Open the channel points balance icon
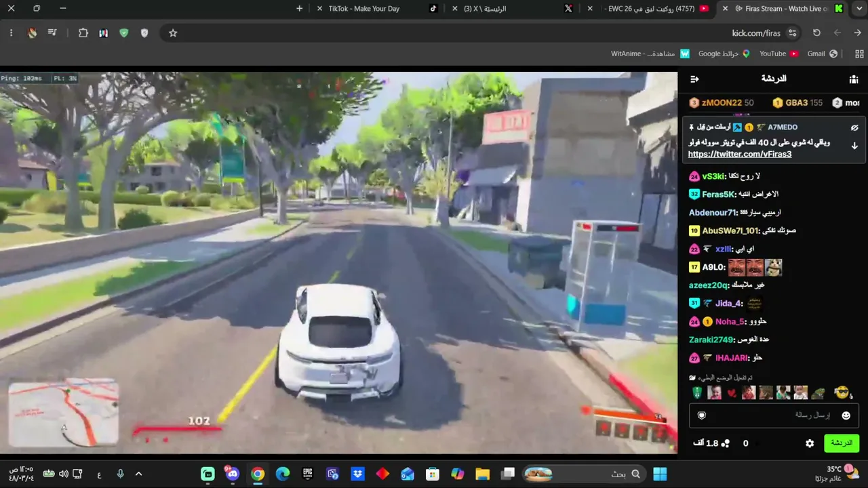The width and height of the screenshot is (868, 488). point(725,443)
